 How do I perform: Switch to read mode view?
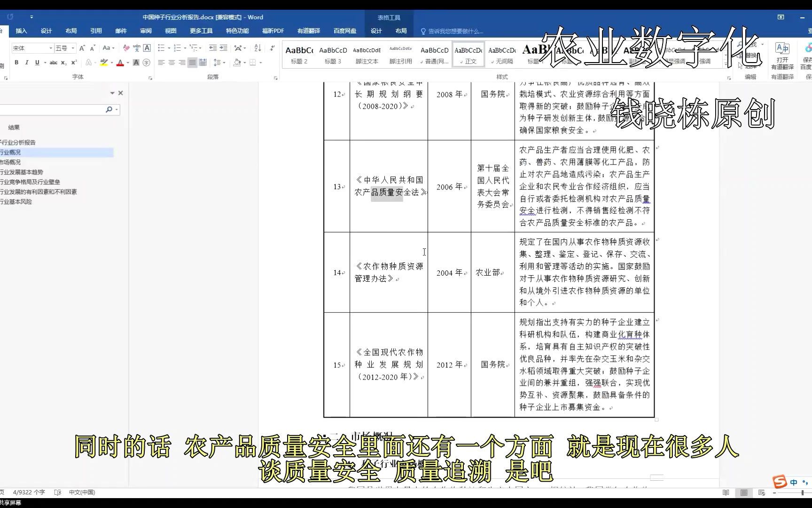click(x=726, y=492)
